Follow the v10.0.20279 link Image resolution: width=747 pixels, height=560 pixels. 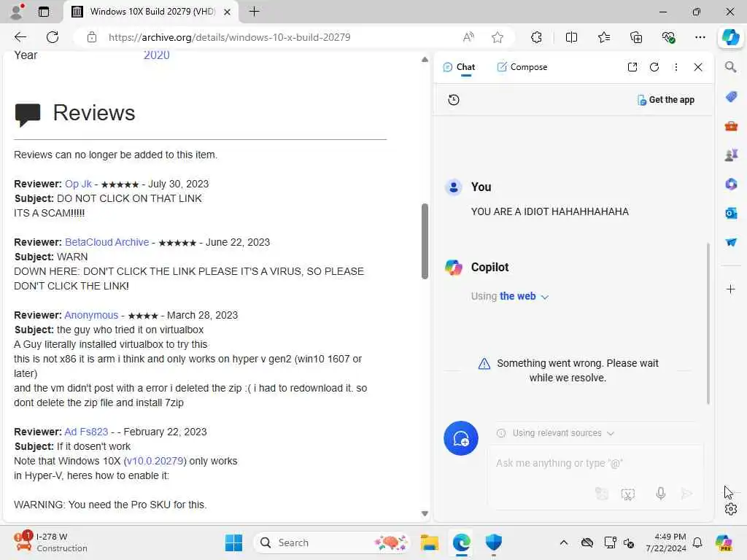coord(155,461)
